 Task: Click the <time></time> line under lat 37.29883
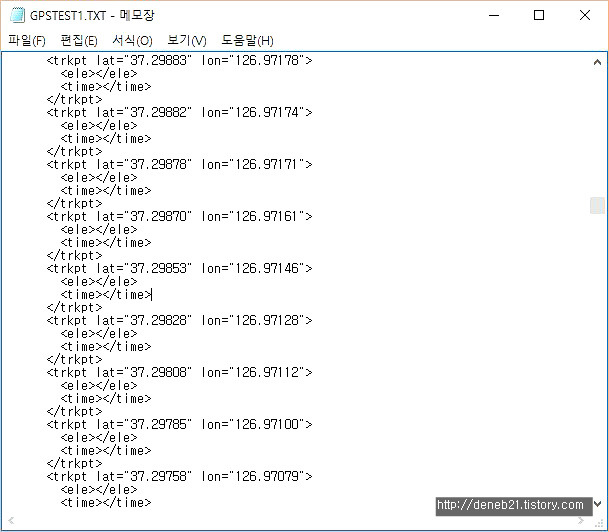pos(106,87)
